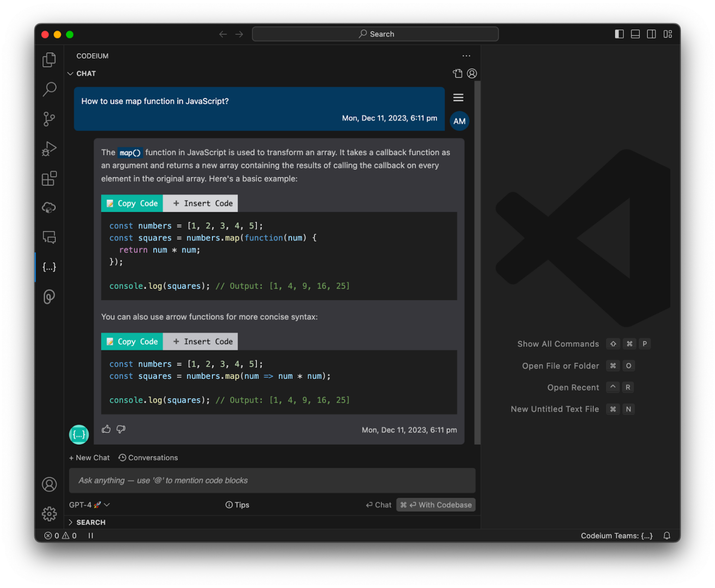The image size is (715, 588).
Task: Open the Codeium panel more actions menu
Action: (466, 56)
